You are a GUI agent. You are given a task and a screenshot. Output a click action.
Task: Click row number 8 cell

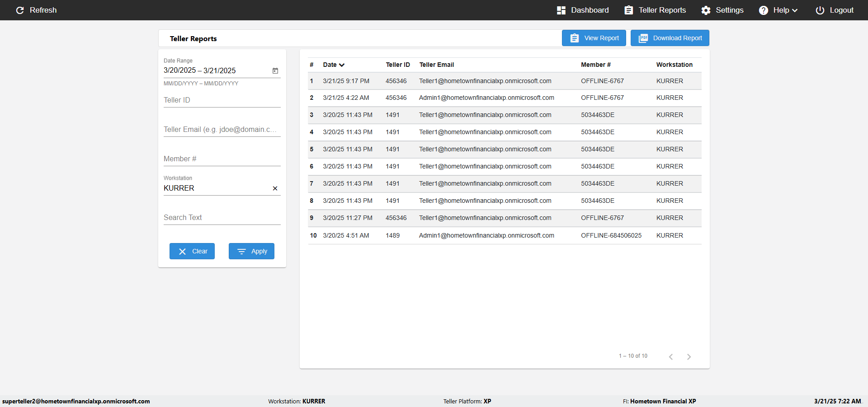[311, 201]
